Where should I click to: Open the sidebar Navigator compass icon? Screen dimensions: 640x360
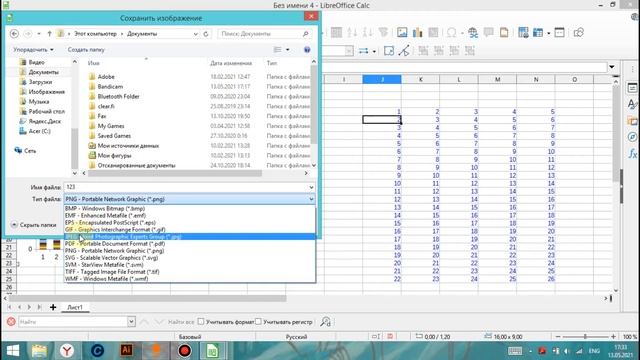632,137
